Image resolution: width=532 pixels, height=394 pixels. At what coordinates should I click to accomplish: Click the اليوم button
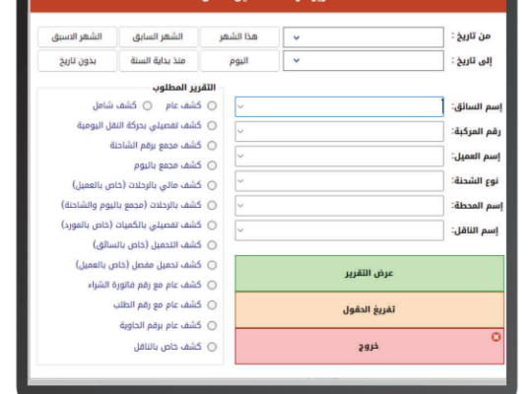click(239, 61)
